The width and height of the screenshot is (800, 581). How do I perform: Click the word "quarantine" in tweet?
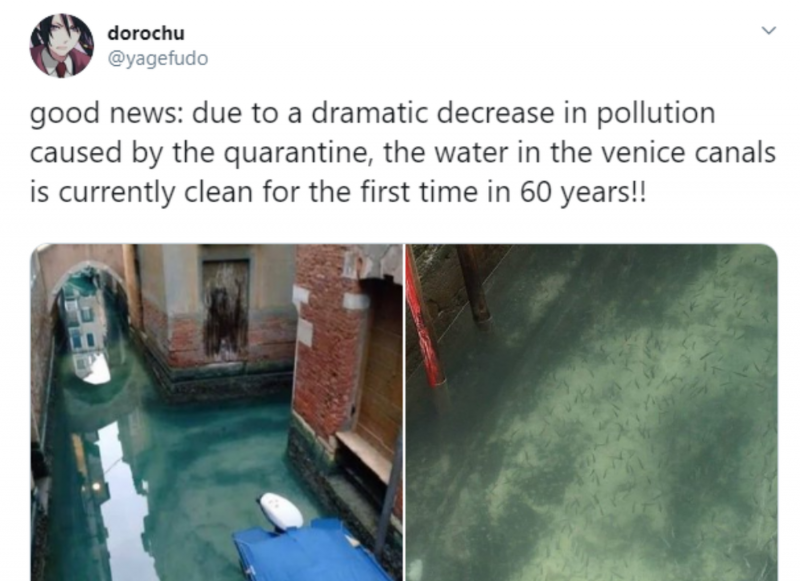click(296, 153)
